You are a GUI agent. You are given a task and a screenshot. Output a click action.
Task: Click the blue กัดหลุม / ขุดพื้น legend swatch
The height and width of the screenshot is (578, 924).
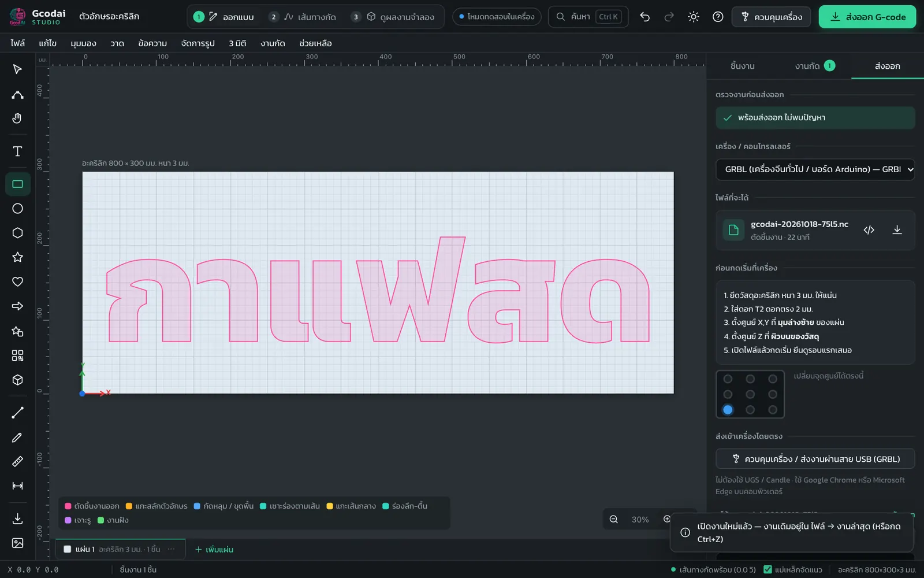197,506
